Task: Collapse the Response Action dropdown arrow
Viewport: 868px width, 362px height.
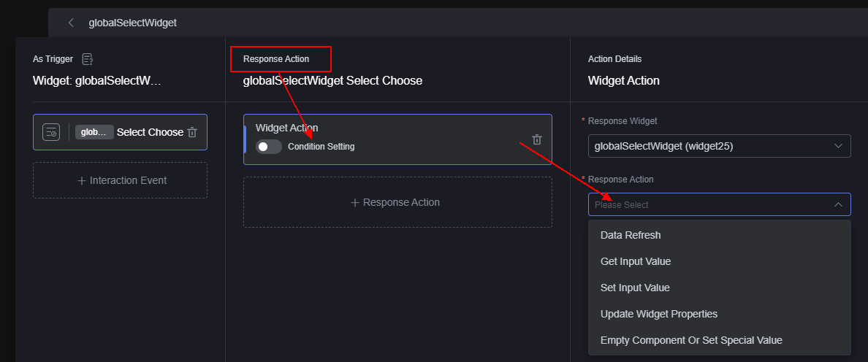Action: (838, 204)
